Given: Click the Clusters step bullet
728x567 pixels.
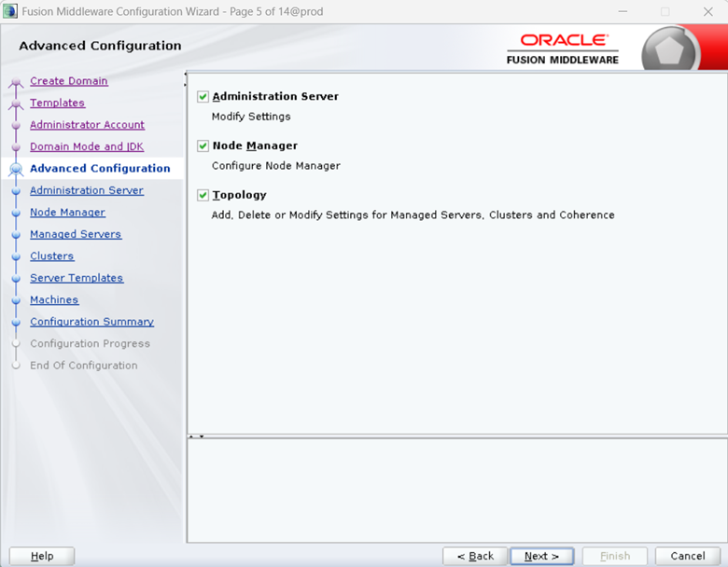Looking at the screenshot, I should click(16, 256).
